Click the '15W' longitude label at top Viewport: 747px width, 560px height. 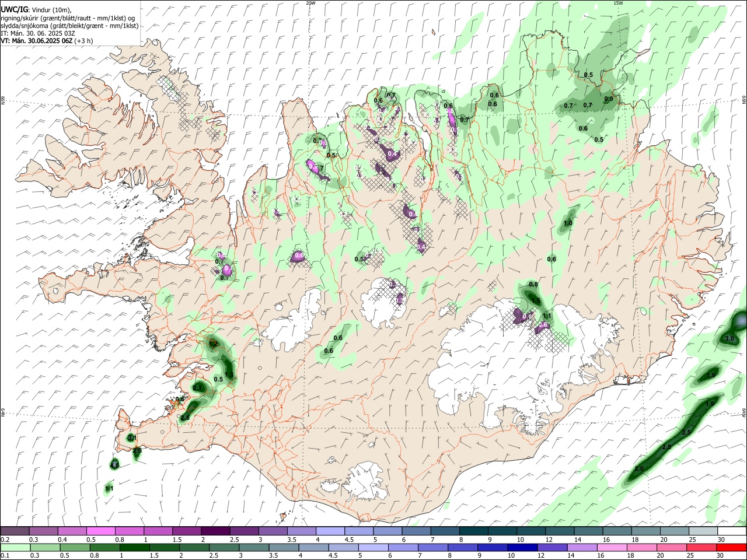(618, 3)
